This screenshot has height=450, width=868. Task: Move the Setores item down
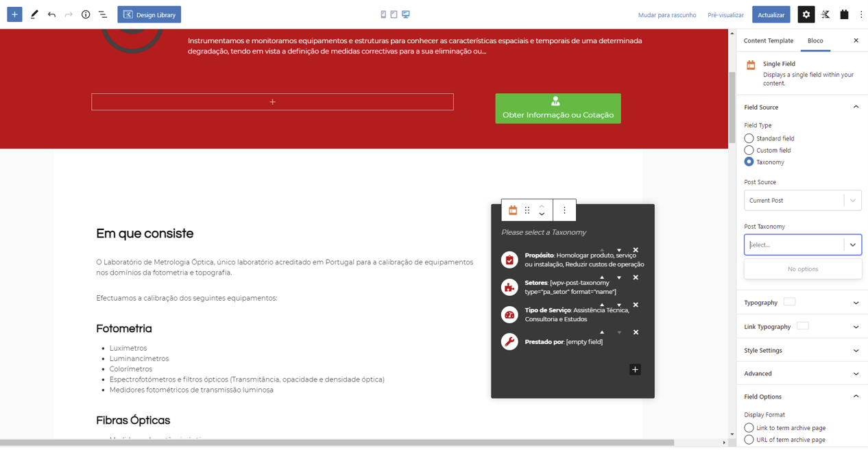click(619, 277)
